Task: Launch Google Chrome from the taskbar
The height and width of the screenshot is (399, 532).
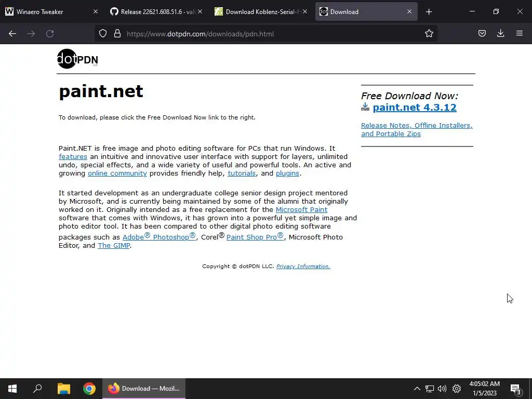Action: tap(89, 389)
